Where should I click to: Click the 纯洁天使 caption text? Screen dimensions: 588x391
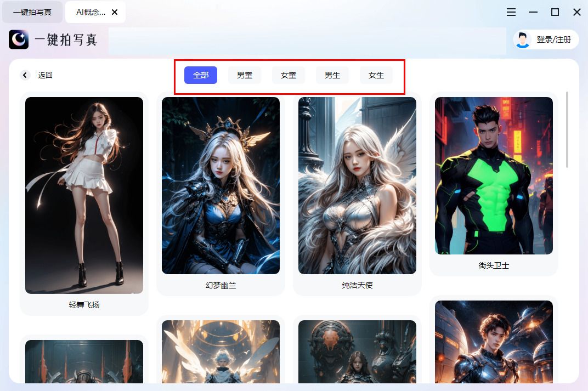click(x=357, y=285)
